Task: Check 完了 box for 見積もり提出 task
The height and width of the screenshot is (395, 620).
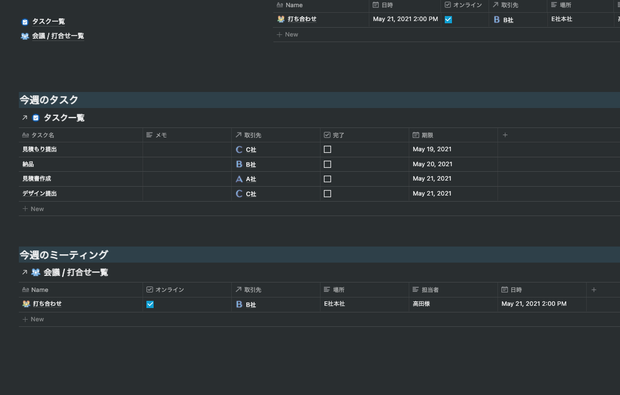Action: tap(327, 149)
